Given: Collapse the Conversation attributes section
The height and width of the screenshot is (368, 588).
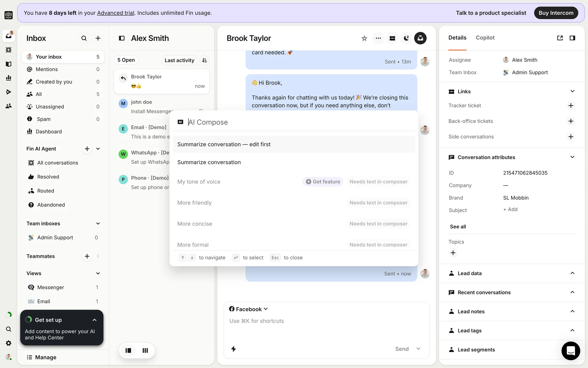Looking at the screenshot, I should tap(572, 157).
